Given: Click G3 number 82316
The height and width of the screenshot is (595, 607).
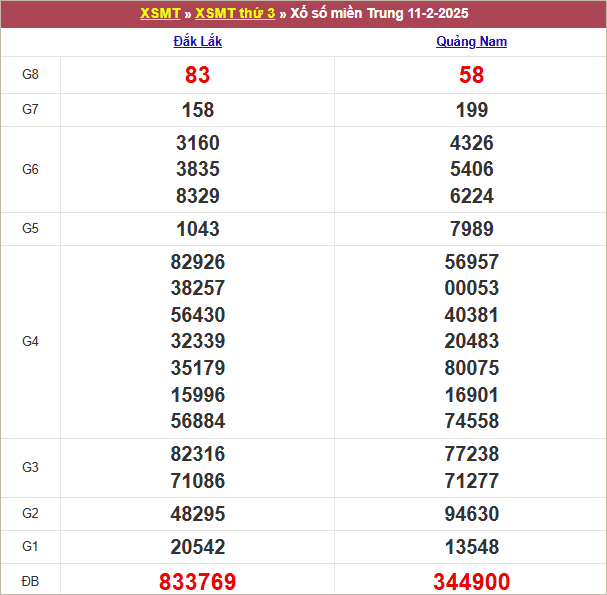Looking at the screenshot, I should [198, 454].
